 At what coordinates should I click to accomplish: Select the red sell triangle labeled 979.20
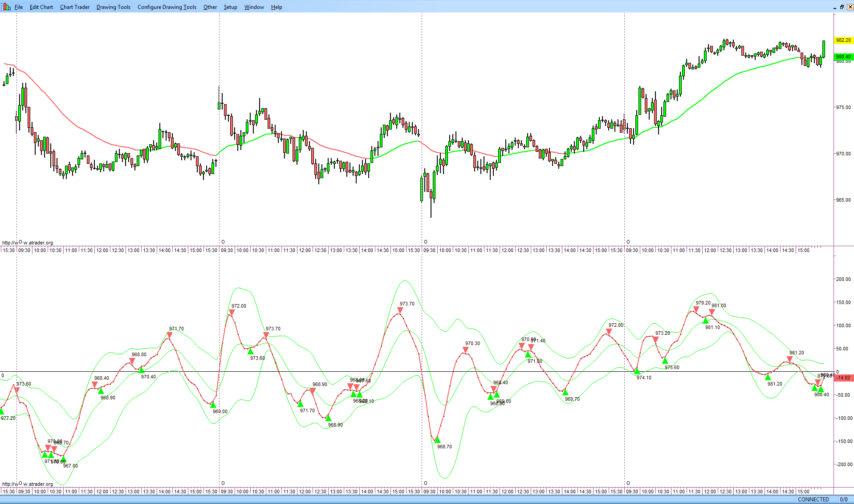pos(696,309)
